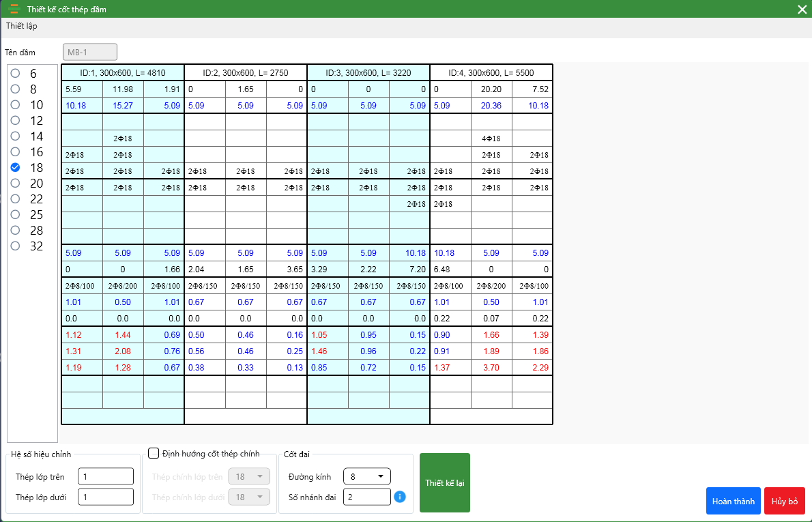Click the cell with value 7.20
Image resolution: width=812 pixels, height=522 pixels.
[x=409, y=270]
